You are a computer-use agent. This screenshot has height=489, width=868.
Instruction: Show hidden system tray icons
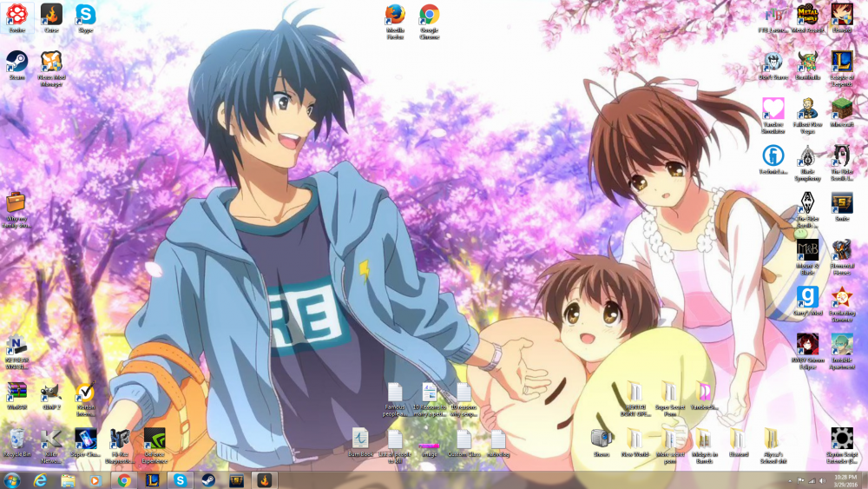click(790, 480)
